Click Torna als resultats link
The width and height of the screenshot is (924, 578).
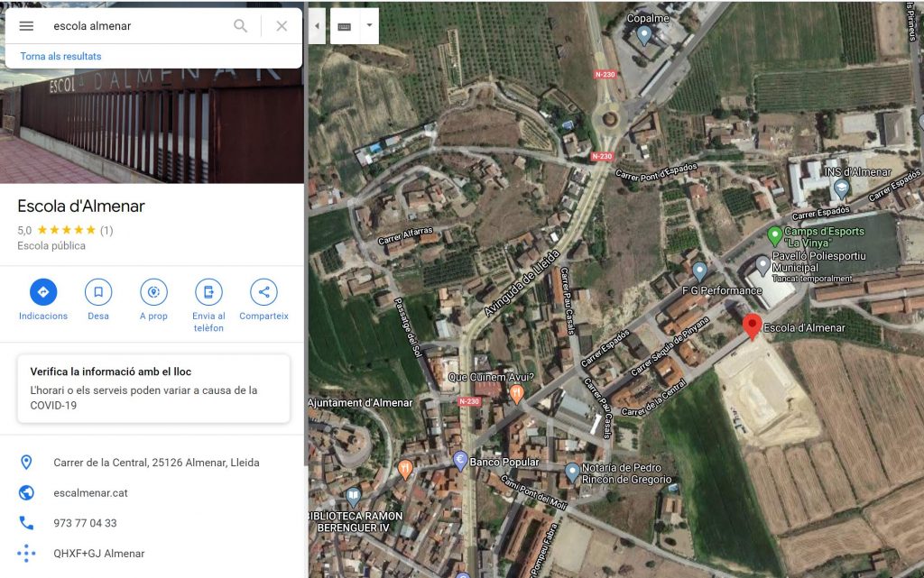[61, 56]
